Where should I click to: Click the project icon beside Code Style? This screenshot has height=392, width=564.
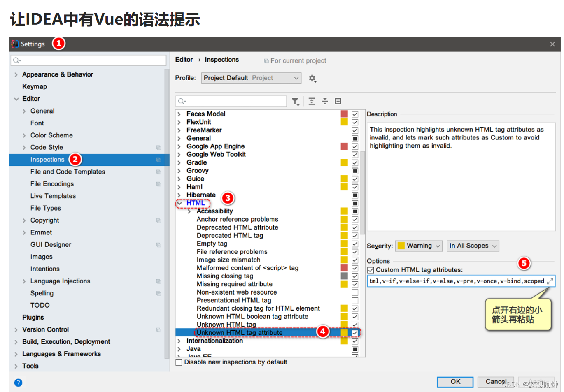click(x=158, y=147)
